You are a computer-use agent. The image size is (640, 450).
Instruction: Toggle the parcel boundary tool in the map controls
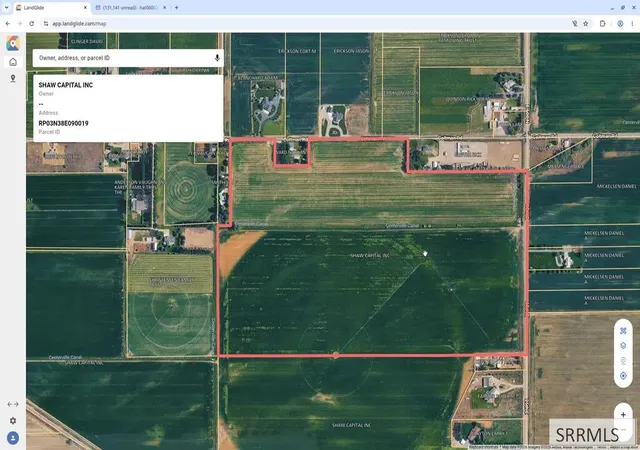623,331
